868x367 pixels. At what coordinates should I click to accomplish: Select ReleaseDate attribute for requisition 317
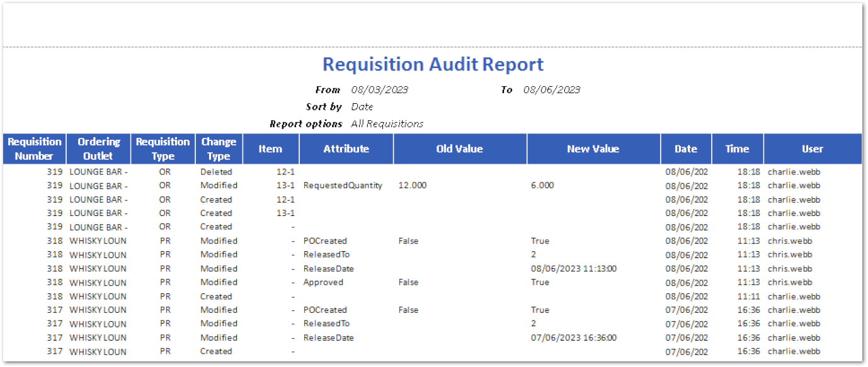[x=329, y=338]
